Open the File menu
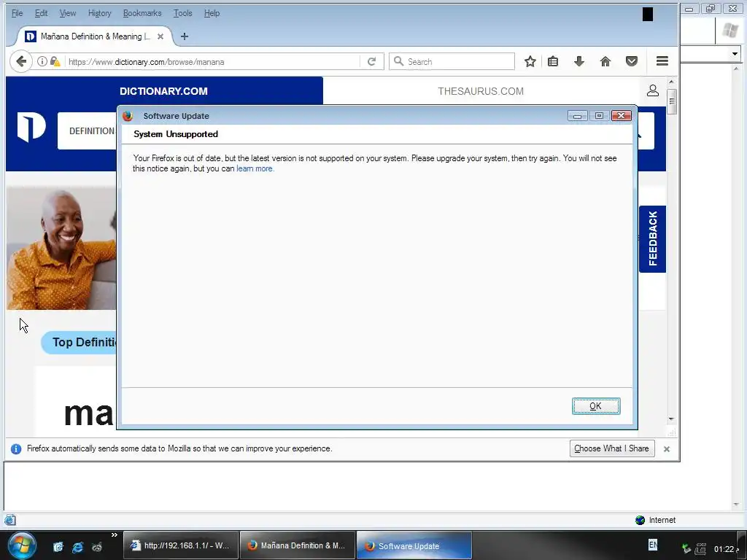 18,13
